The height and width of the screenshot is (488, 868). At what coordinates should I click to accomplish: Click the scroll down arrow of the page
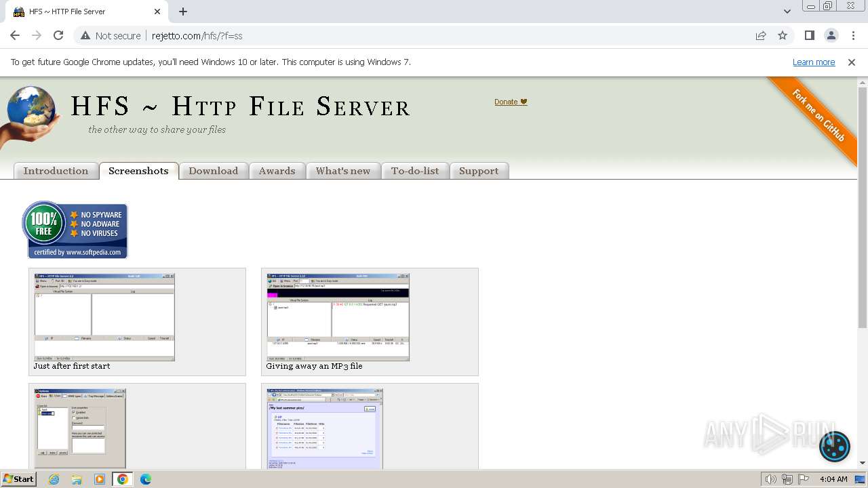(862, 463)
